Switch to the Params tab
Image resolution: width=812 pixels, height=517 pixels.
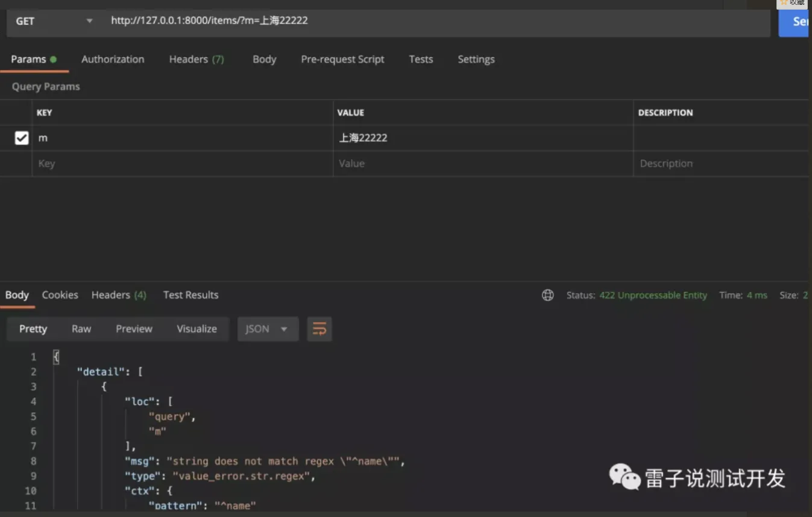(34, 59)
